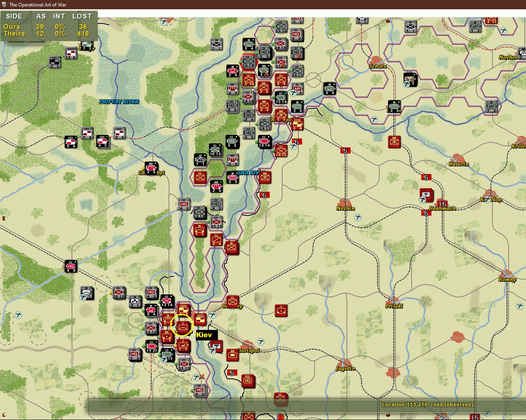Select grey unit marked 2 1

(135, 301)
